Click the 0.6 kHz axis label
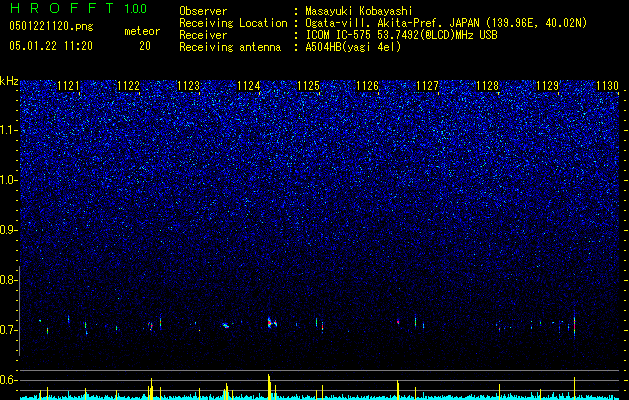This screenshot has width=629, height=400. click(9, 380)
